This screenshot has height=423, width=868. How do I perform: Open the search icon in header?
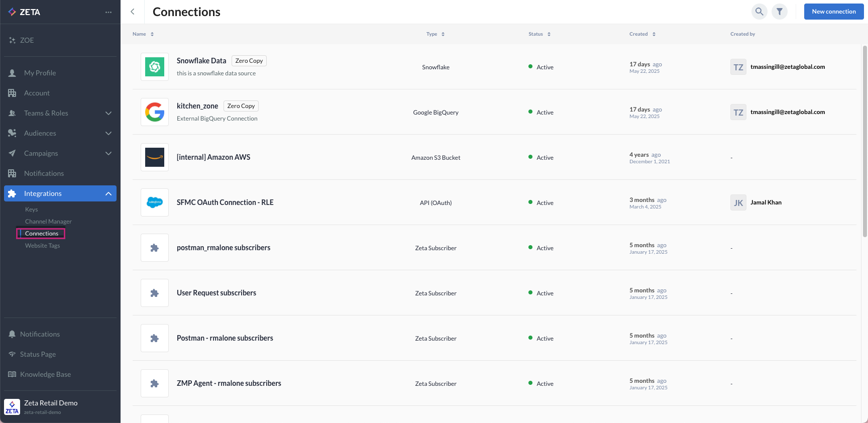(x=759, y=12)
